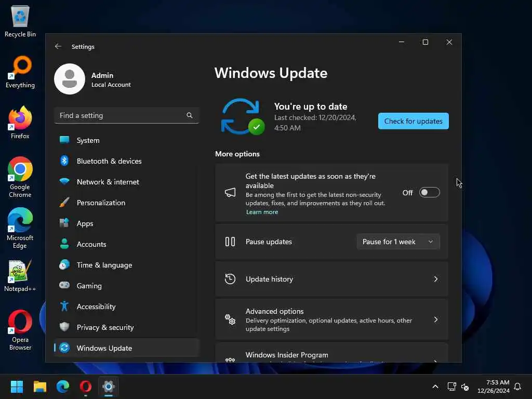Screen dimensions: 532x399
Task: Click Check for updates button
Action: pyautogui.click(x=413, y=121)
